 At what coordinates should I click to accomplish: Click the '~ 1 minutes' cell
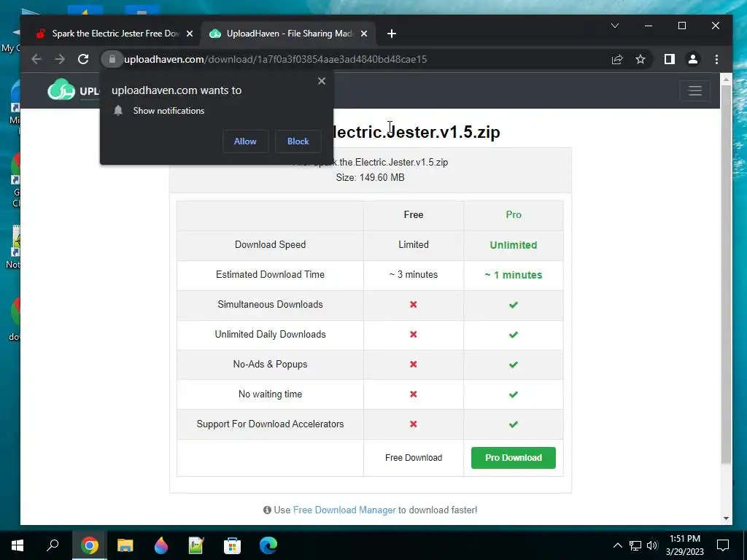click(514, 275)
